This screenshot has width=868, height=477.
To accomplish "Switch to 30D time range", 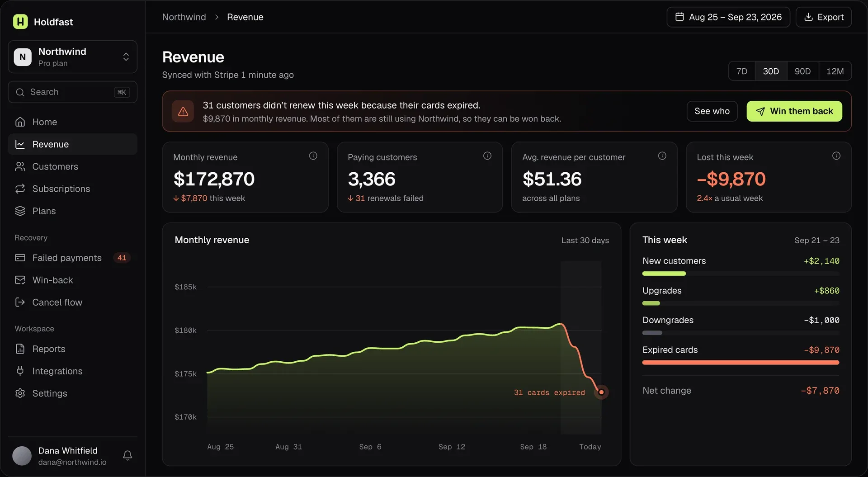I will pos(771,71).
